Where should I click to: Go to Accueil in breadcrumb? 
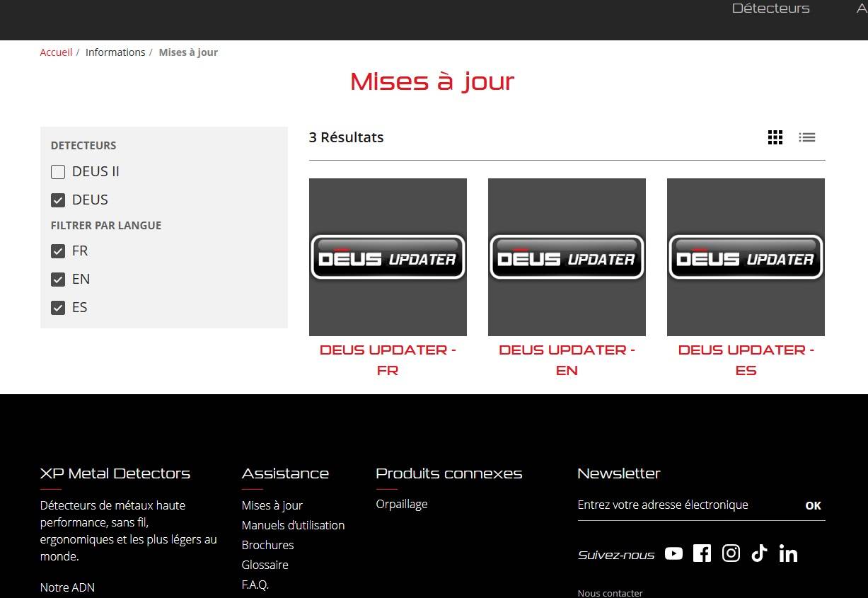pos(56,52)
